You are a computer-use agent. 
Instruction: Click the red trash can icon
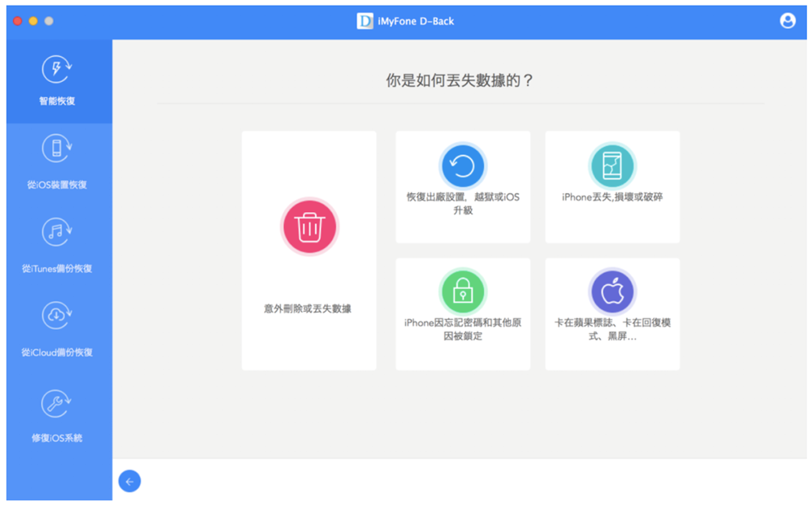[x=309, y=227]
